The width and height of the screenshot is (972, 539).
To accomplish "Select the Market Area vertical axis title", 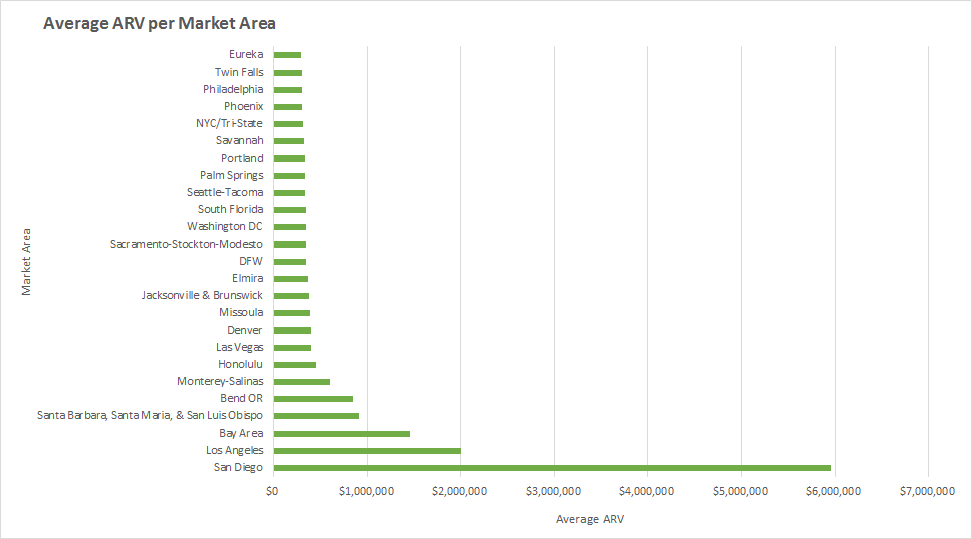I will 26,260.
